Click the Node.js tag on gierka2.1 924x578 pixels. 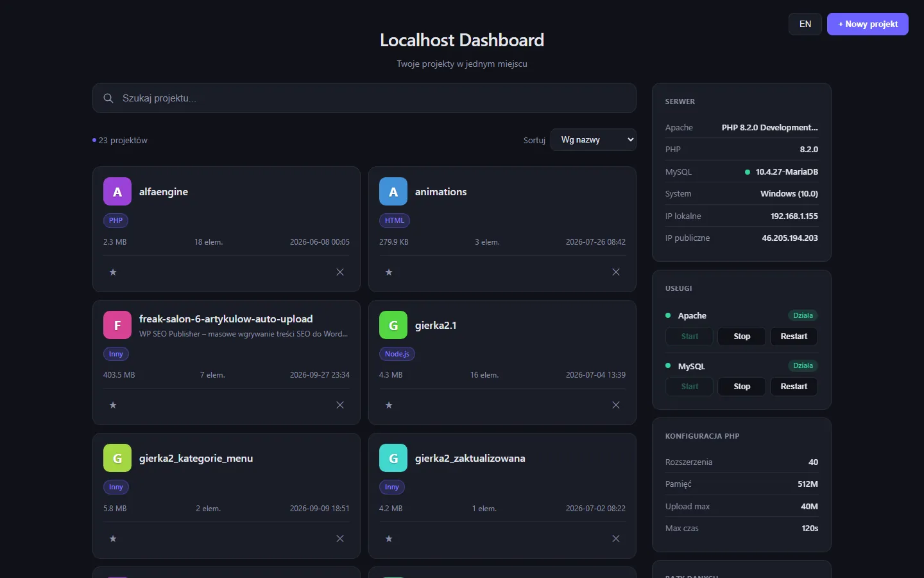[397, 354]
